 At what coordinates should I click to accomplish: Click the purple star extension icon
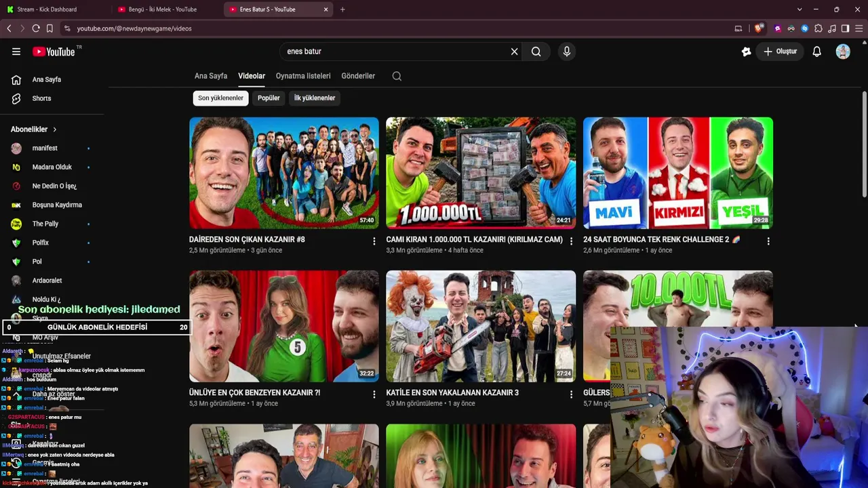point(778,28)
